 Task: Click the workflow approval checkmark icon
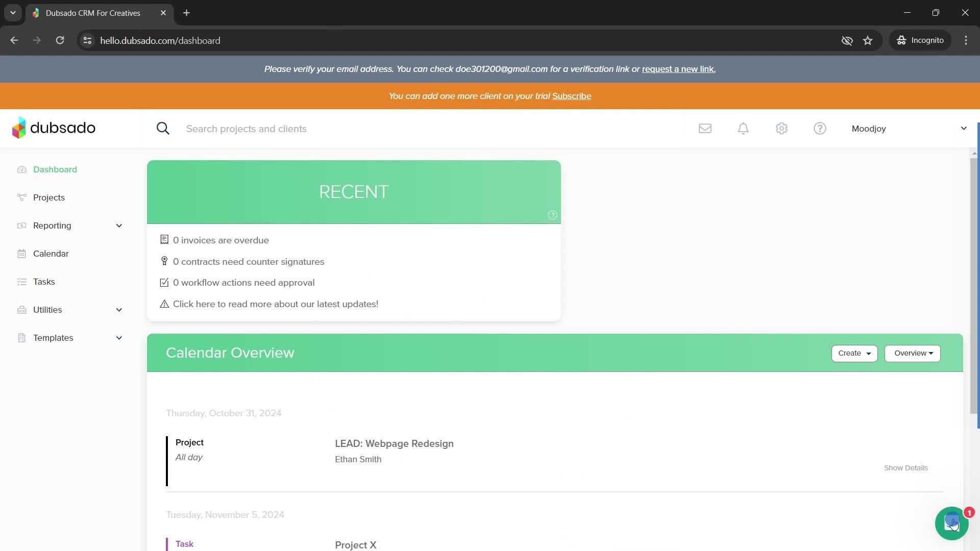click(x=164, y=283)
